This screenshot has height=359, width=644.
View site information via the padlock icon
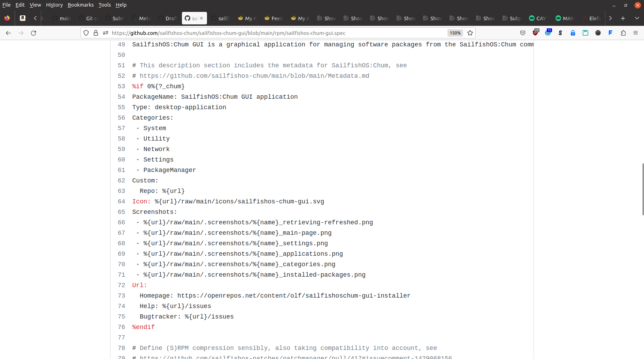(x=96, y=33)
